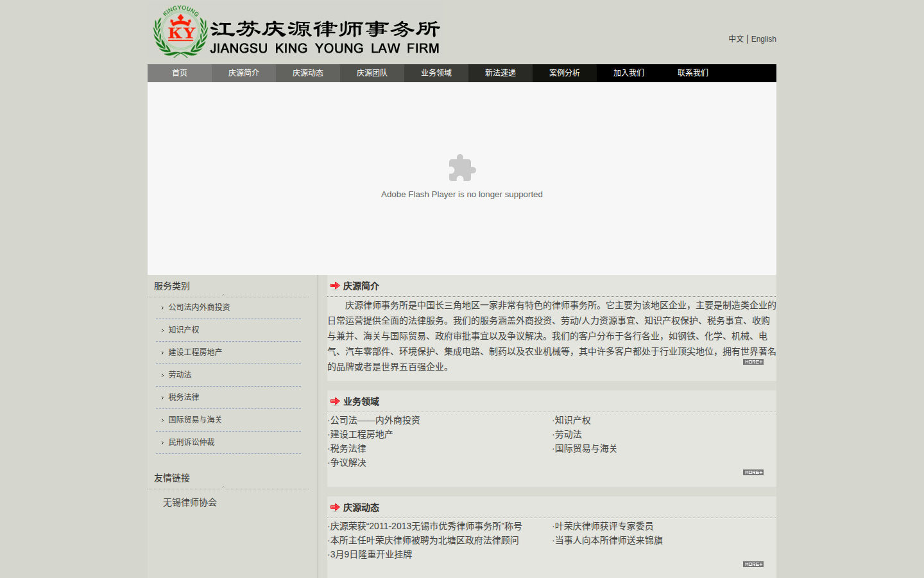The image size is (924, 578).
Task: Open 庆源动态 navigation item
Action: (308, 73)
